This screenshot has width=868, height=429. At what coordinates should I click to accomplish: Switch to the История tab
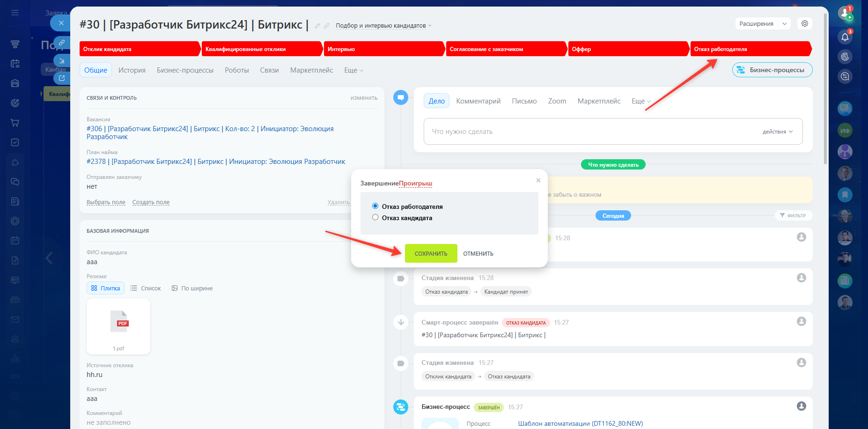point(132,70)
